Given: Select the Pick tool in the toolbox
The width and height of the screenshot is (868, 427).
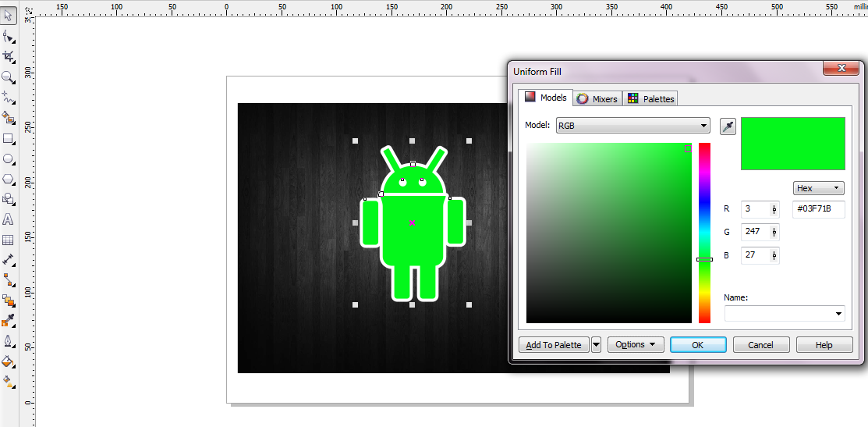Looking at the screenshot, I should pos(9,16).
